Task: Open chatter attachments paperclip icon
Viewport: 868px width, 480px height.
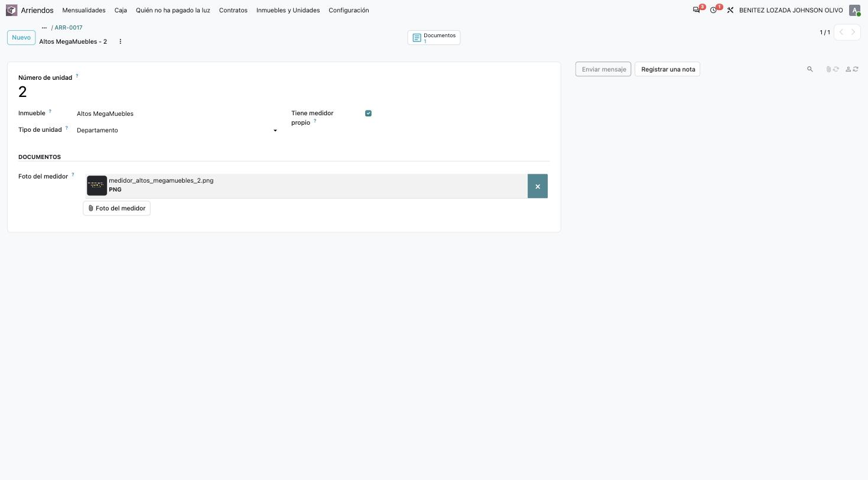Action: 828,69
